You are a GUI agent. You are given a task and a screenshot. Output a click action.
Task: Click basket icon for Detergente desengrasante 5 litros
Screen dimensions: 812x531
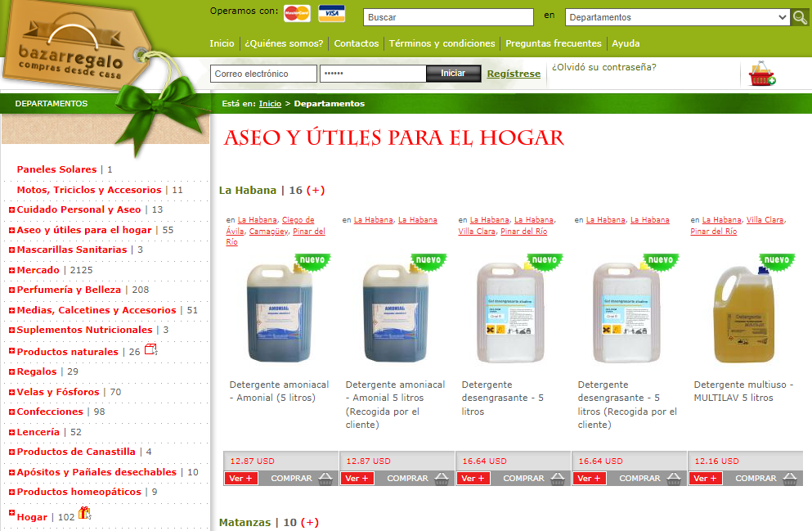[x=558, y=479]
